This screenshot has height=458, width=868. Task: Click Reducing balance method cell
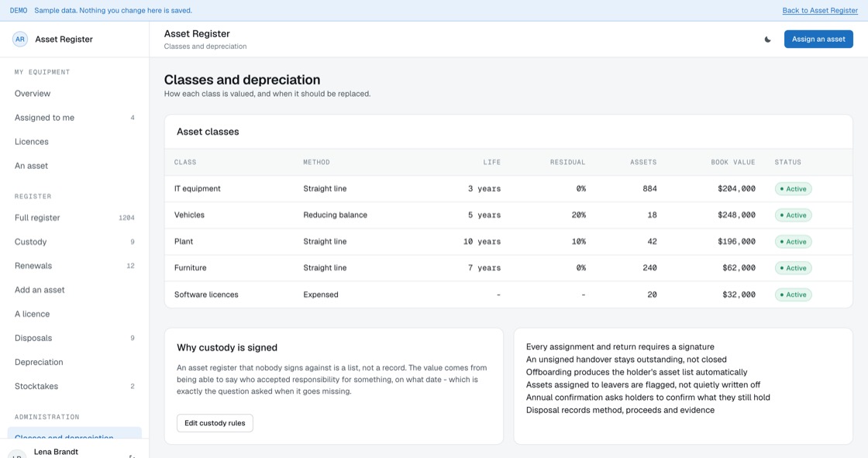335,215
